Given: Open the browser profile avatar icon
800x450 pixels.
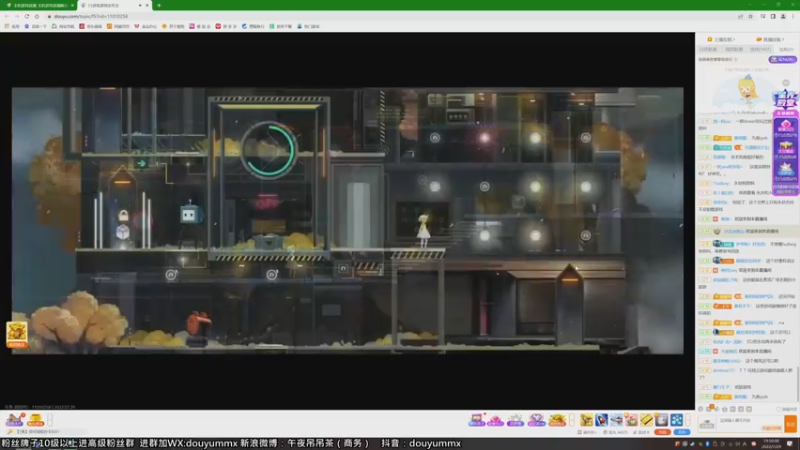Looking at the screenshot, I should [x=783, y=16].
